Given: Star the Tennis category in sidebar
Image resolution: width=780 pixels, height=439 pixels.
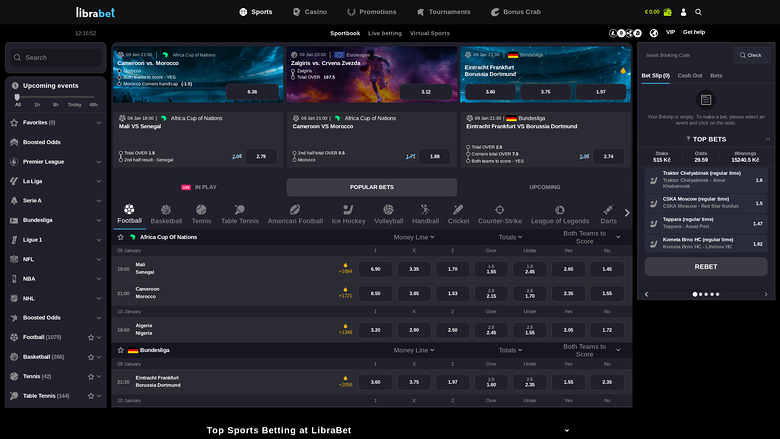Looking at the screenshot, I should pyautogui.click(x=91, y=376).
